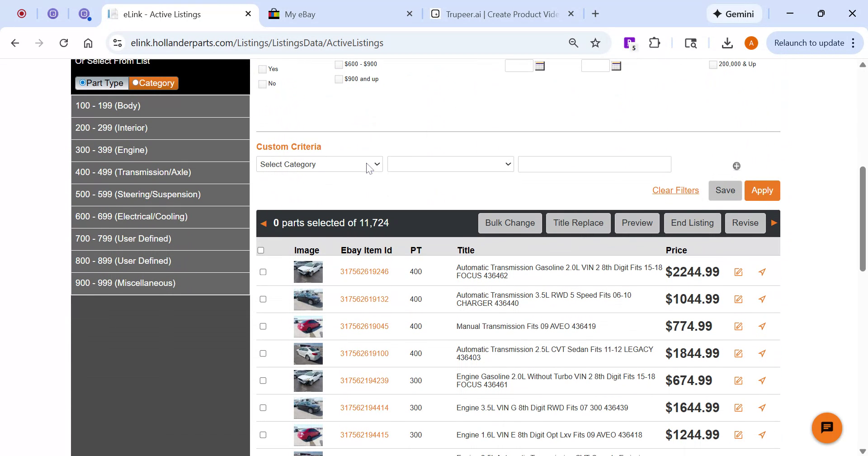The height and width of the screenshot is (456, 868).
Task: Open the browser Extensions puzzle icon
Action: click(654, 43)
